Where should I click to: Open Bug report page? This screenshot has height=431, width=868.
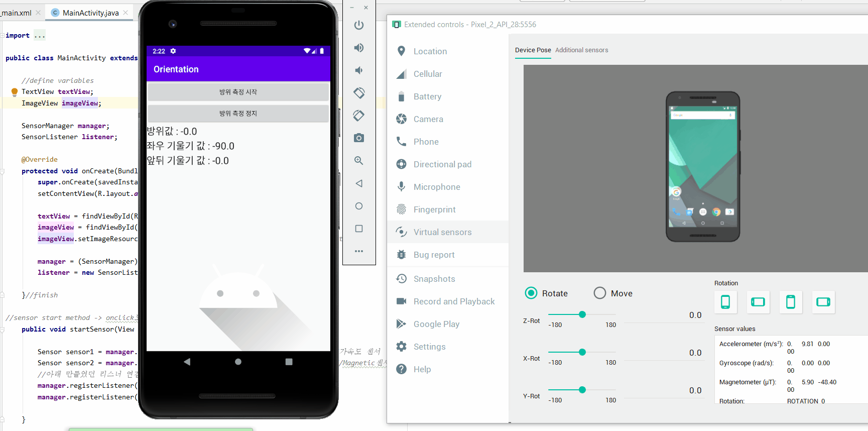[x=448, y=255]
